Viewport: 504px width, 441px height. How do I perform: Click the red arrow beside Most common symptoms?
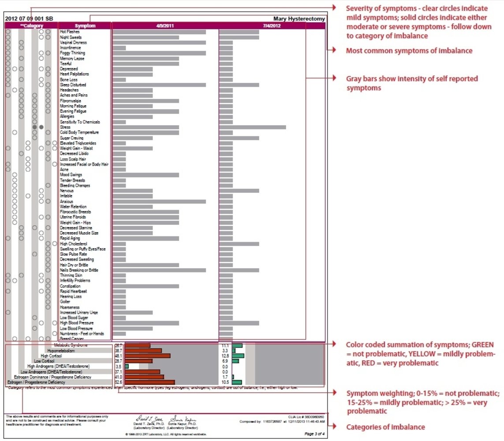click(x=334, y=50)
